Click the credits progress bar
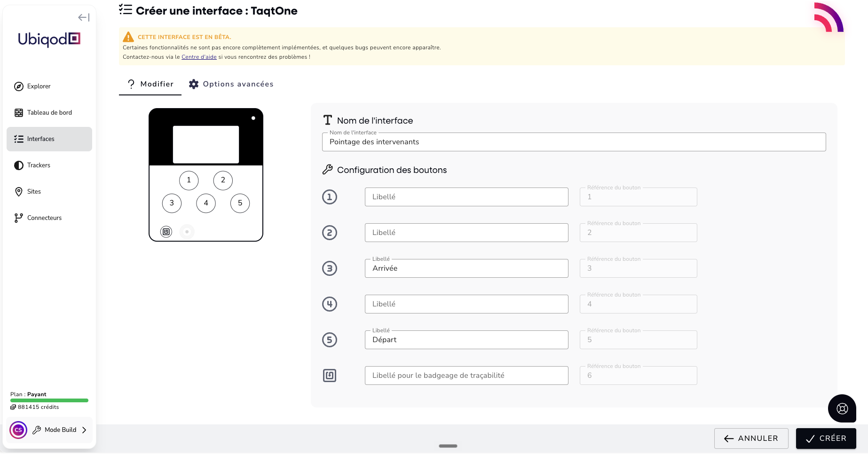The width and height of the screenshot is (868, 454). 49,400
